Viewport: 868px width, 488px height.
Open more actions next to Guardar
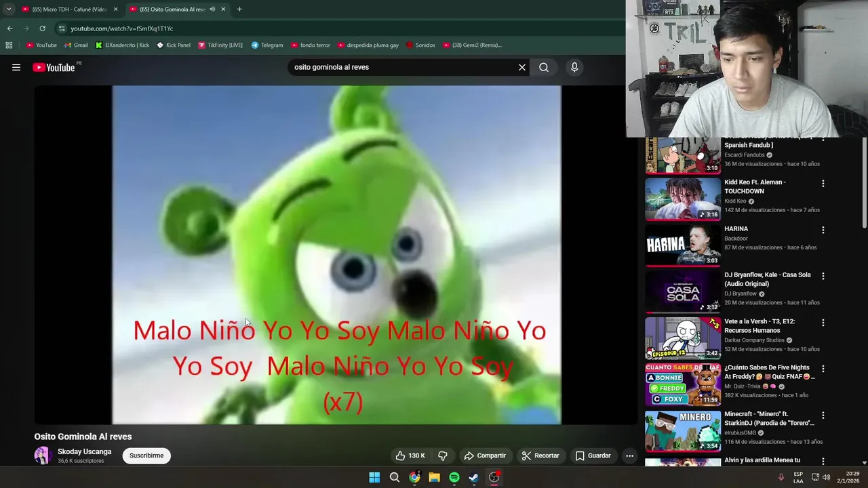click(629, 455)
